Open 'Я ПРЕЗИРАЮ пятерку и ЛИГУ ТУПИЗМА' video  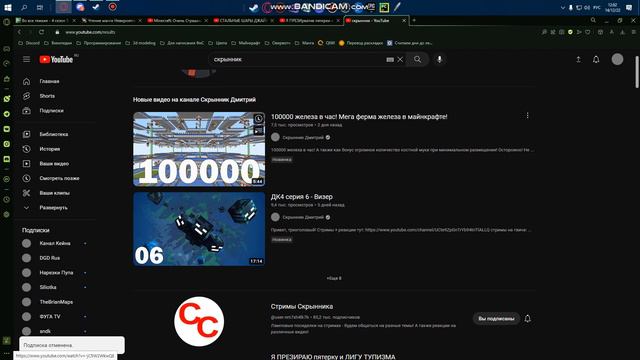tap(333, 357)
